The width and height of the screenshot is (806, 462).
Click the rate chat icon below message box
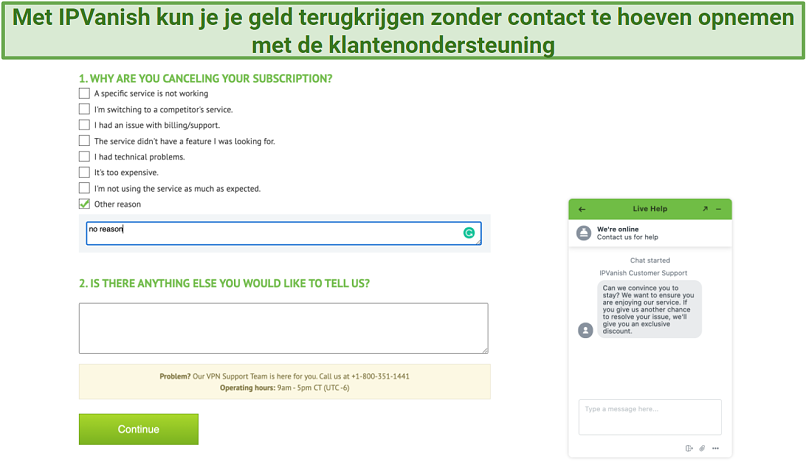689,448
